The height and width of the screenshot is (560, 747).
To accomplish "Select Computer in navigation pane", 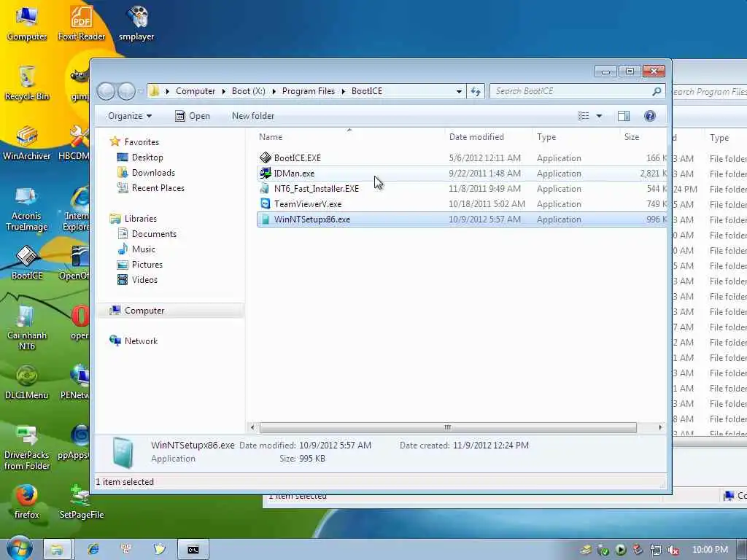I will click(x=144, y=311).
